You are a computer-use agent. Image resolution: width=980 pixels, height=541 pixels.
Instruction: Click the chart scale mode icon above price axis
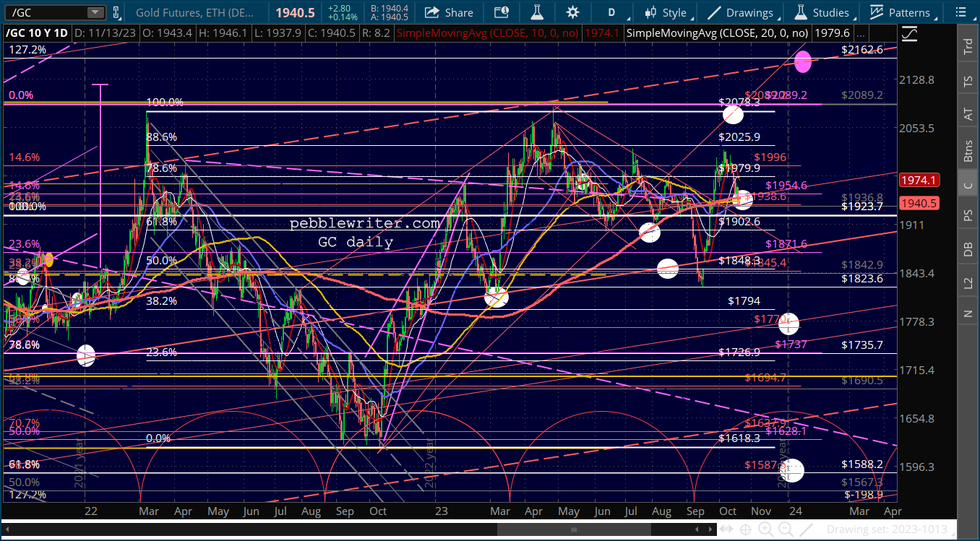(909, 33)
